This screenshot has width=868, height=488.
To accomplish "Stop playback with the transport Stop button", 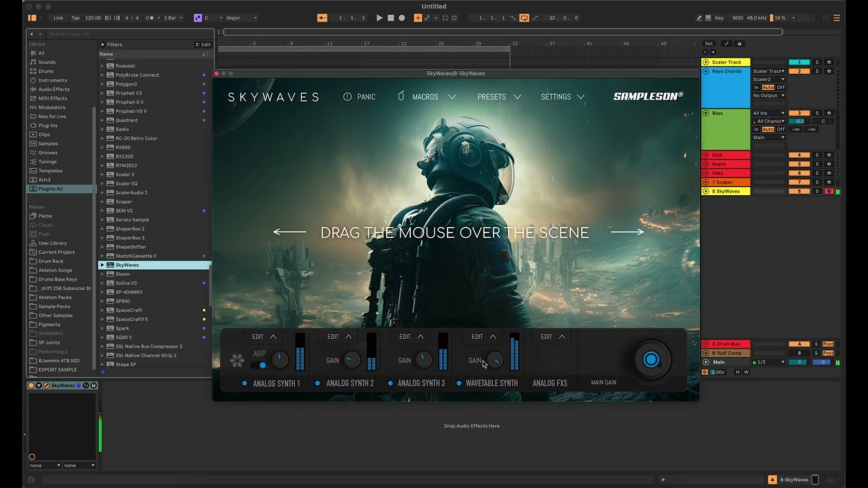I will [391, 18].
